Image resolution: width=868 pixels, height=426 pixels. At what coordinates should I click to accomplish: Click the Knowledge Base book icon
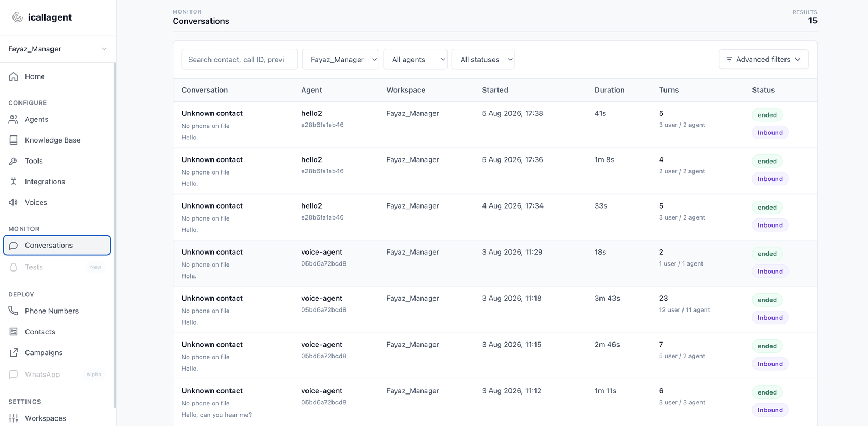(14, 140)
